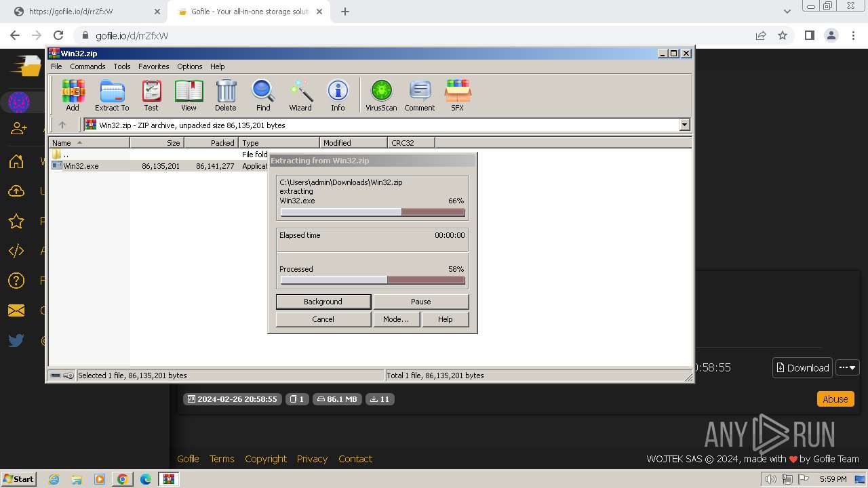868x488 pixels.
Task: Click the taskbar volume speaker icon
Action: (770, 479)
